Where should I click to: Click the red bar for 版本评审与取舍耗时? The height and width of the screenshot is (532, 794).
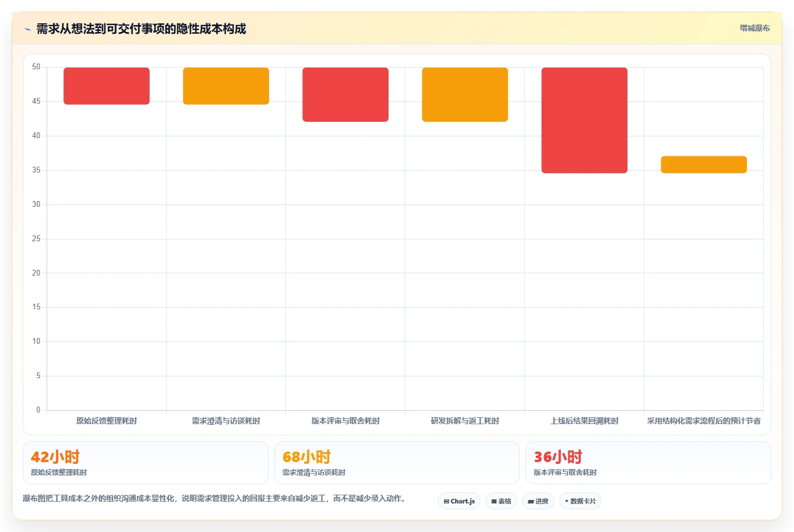345,94
